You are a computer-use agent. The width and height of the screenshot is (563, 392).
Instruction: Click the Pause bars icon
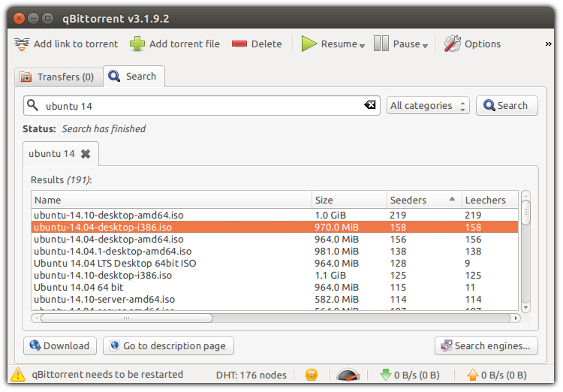pos(381,44)
